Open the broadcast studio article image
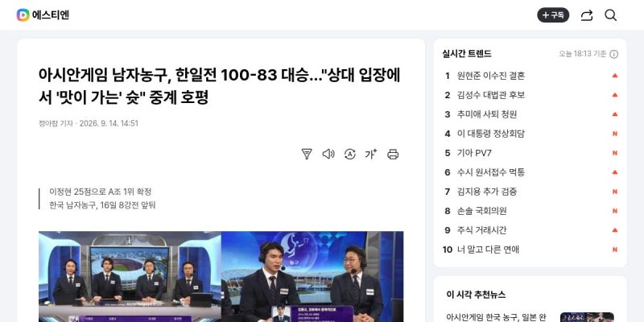This screenshot has width=644, height=322. coord(221,276)
